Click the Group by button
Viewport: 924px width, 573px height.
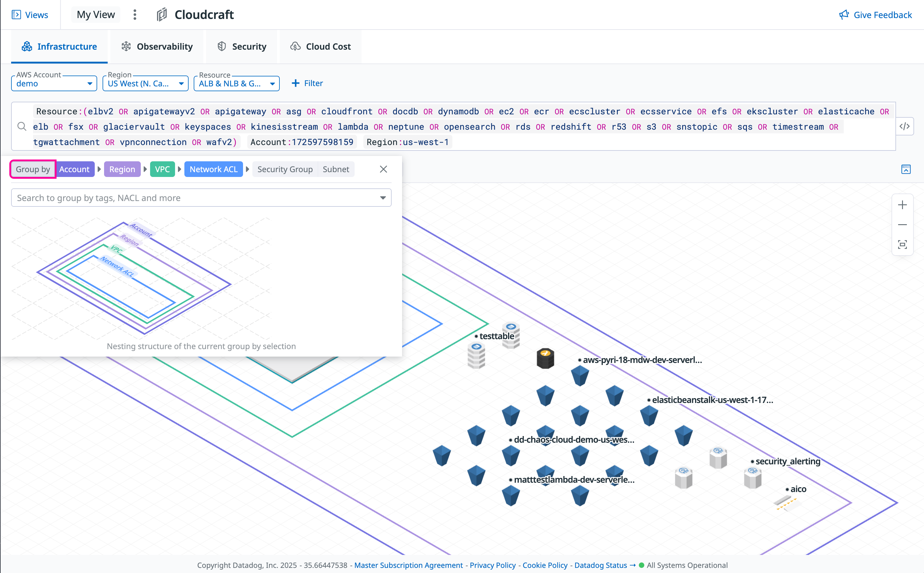pos(33,169)
